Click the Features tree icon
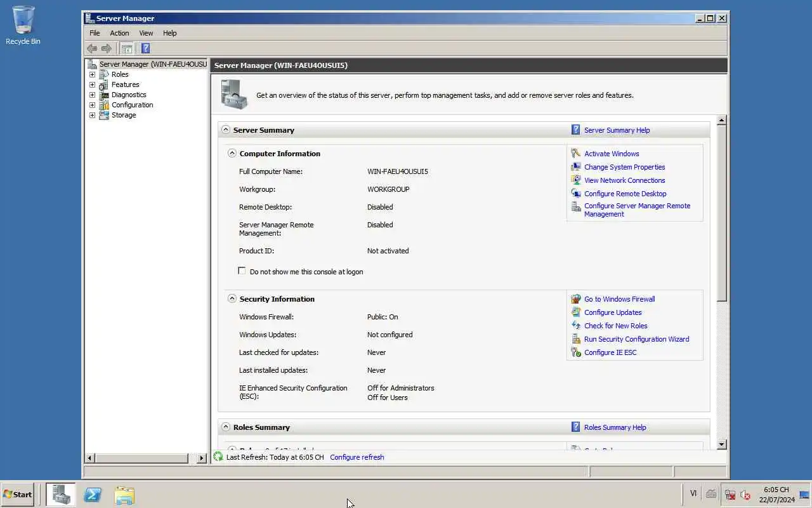 104,84
